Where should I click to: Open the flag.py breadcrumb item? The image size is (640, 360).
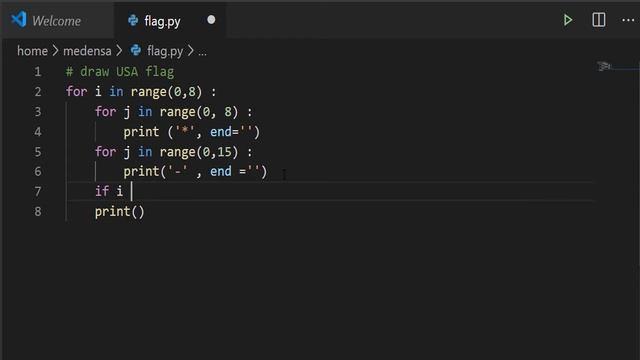click(x=165, y=51)
